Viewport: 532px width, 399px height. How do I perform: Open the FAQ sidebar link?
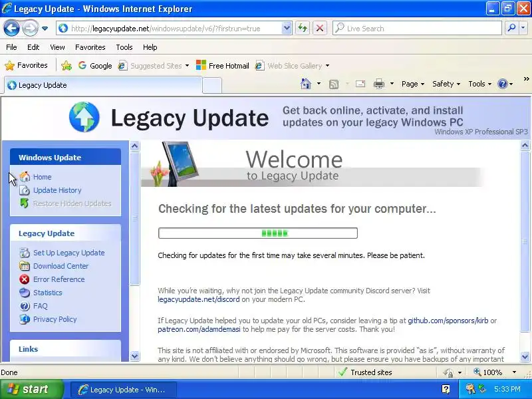click(40, 306)
